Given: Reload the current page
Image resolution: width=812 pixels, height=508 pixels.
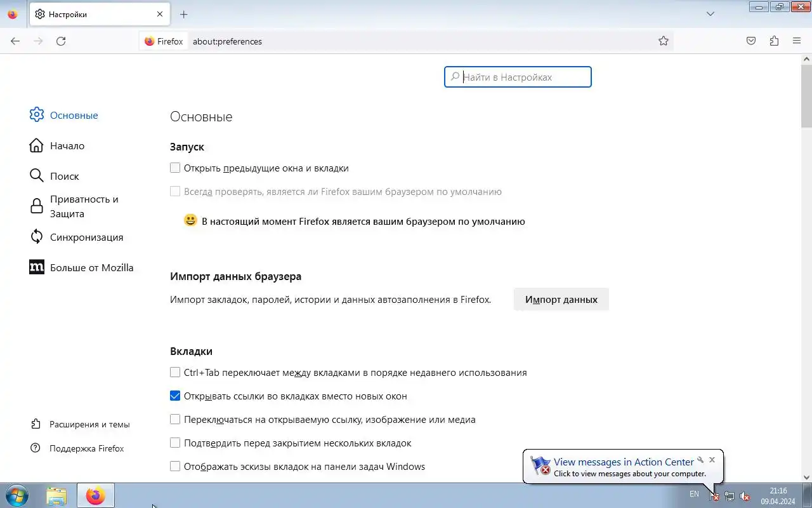Looking at the screenshot, I should pyautogui.click(x=61, y=41).
